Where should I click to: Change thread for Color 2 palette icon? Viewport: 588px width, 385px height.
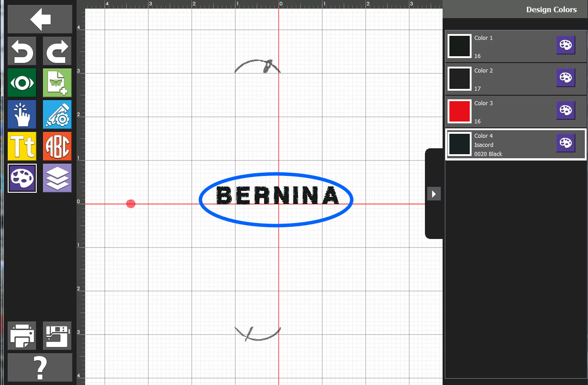coord(565,78)
